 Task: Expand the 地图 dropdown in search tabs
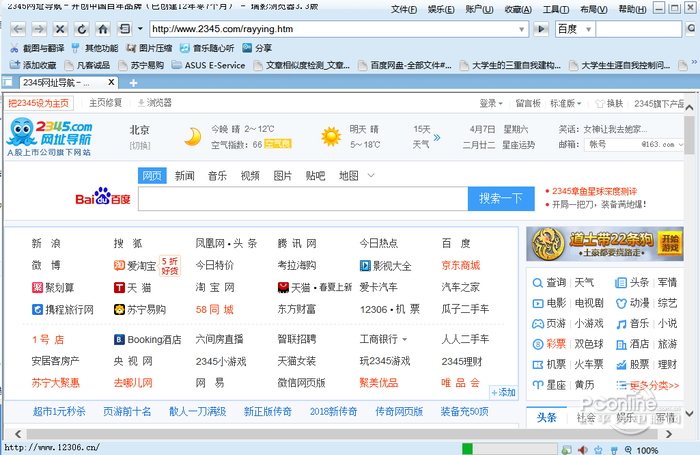pos(350,176)
